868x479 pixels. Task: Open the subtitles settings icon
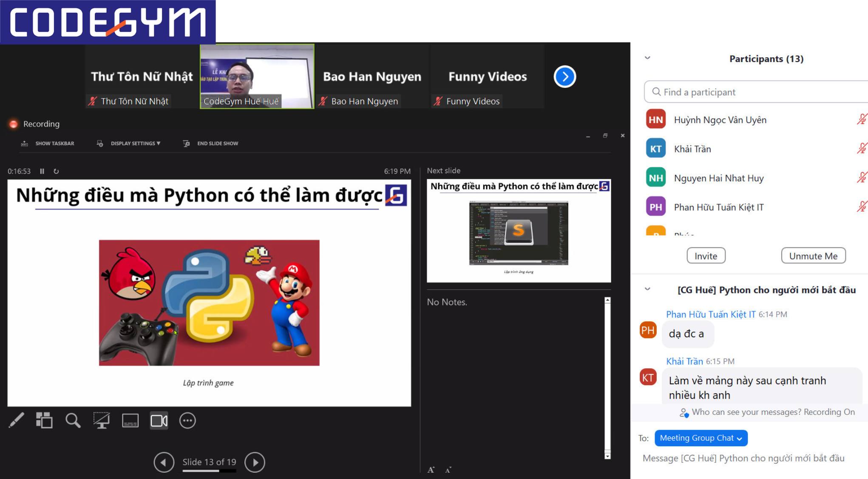(130, 420)
